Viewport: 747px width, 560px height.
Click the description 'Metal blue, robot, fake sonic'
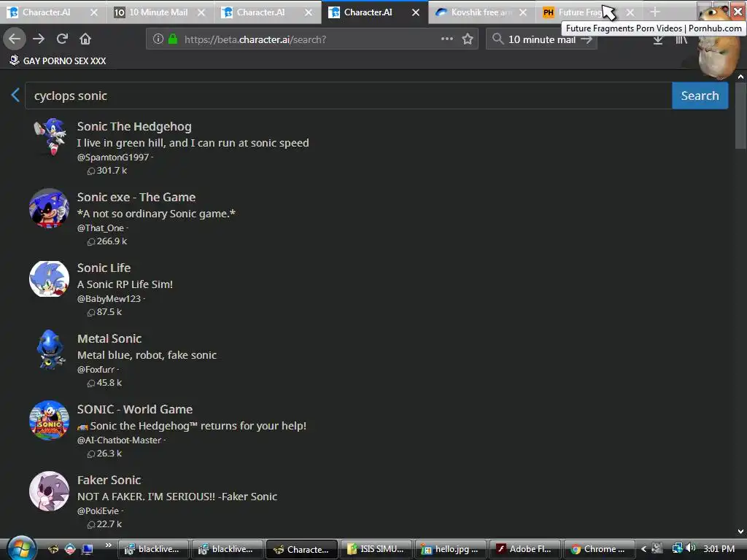click(147, 355)
